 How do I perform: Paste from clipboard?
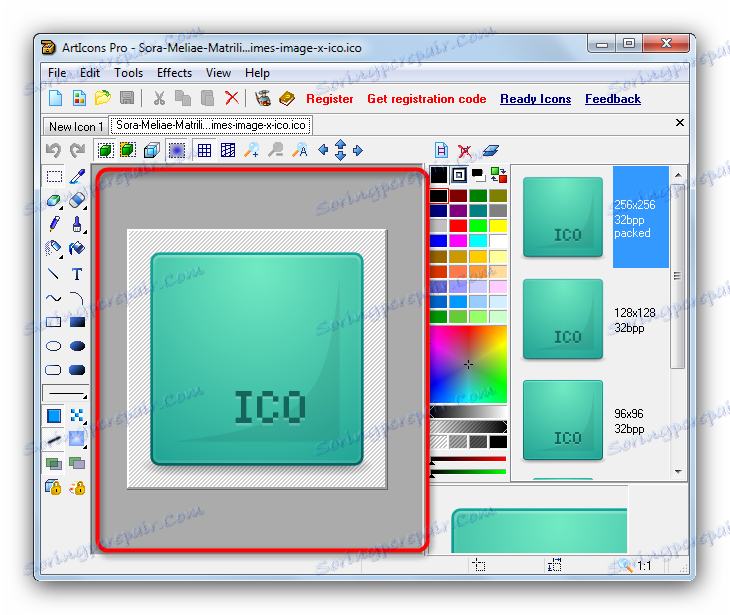(x=207, y=98)
